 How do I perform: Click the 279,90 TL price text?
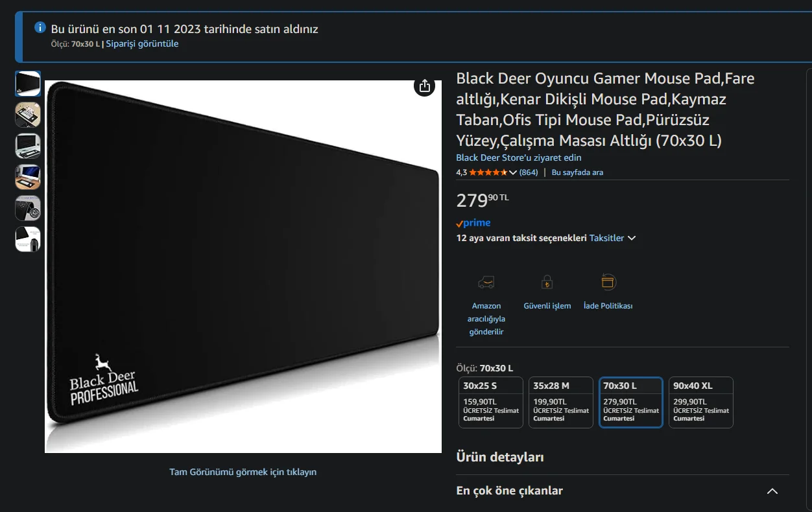pyautogui.click(x=483, y=200)
